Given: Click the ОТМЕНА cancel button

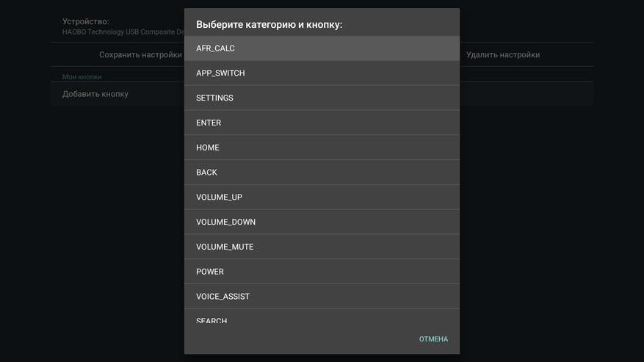Looking at the screenshot, I should point(433,339).
